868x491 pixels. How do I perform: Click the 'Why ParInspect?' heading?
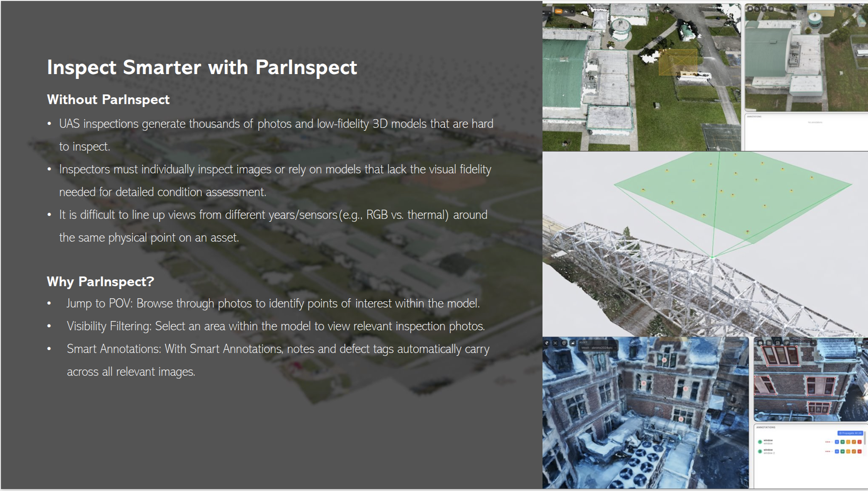click(x=100, y=281)
